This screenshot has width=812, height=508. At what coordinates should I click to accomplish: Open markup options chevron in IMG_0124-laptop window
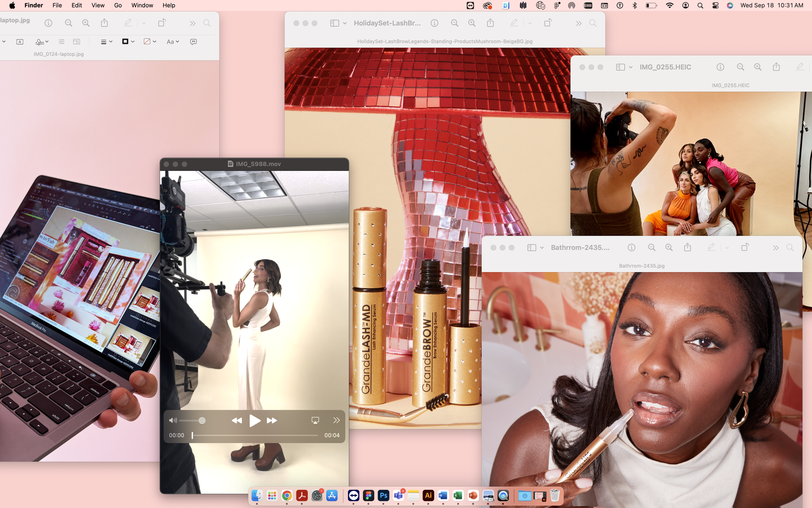[x=144, y=23]
